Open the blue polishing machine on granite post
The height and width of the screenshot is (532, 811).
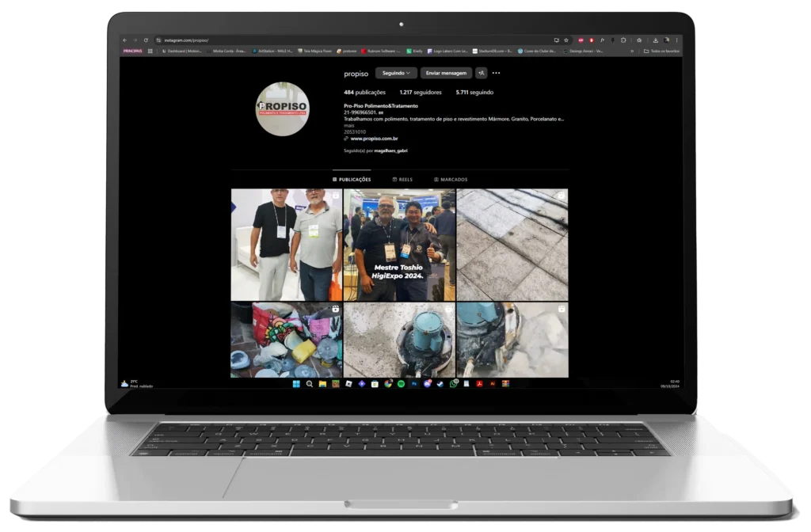pos(399,340)
